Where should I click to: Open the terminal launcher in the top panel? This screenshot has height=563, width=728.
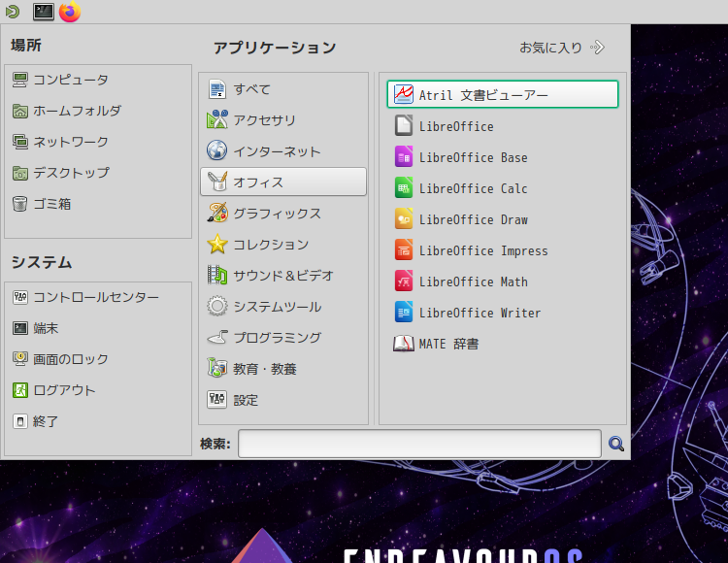[43, 12]
